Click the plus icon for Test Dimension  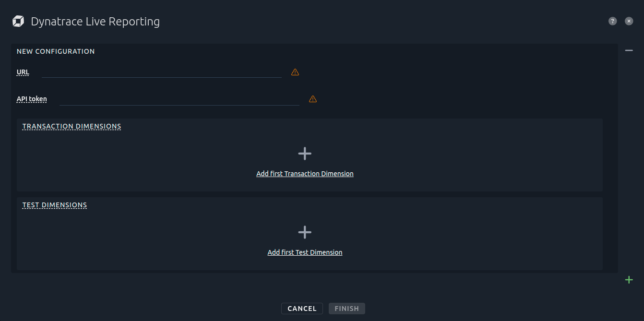(x=305, y=232)
